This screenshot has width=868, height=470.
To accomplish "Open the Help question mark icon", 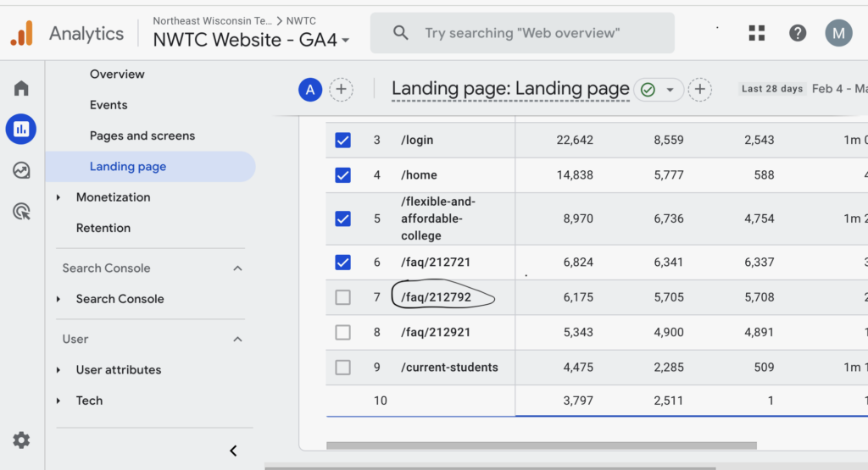I will click(797, 33).
